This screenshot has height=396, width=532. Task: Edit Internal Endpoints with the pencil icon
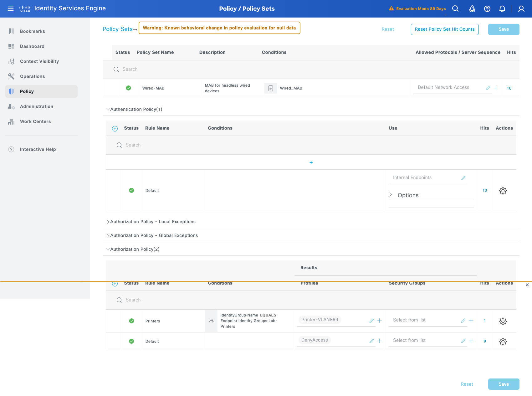(x=463, y=178)
